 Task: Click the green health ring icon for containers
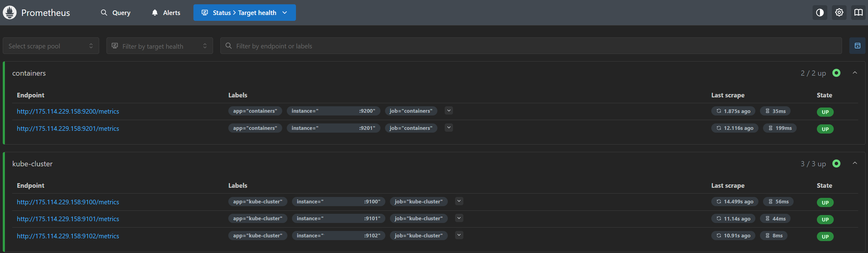836,73
